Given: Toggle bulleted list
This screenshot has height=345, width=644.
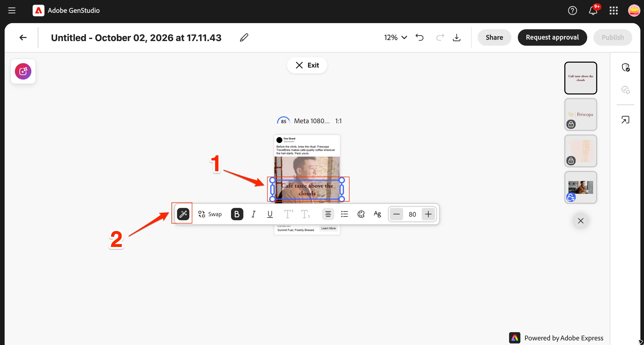Looking at the screenshot, I should 344,214.
